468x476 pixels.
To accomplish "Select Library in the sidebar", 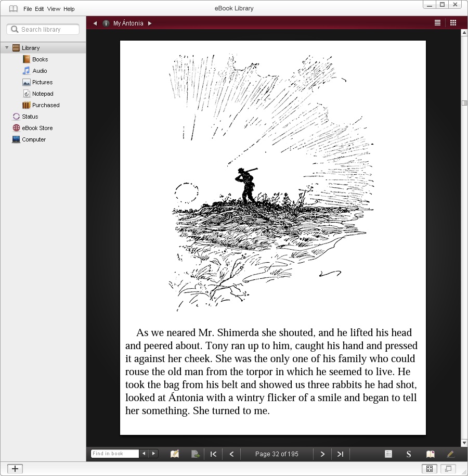I will pyautogui.click(x=43, y=48).
